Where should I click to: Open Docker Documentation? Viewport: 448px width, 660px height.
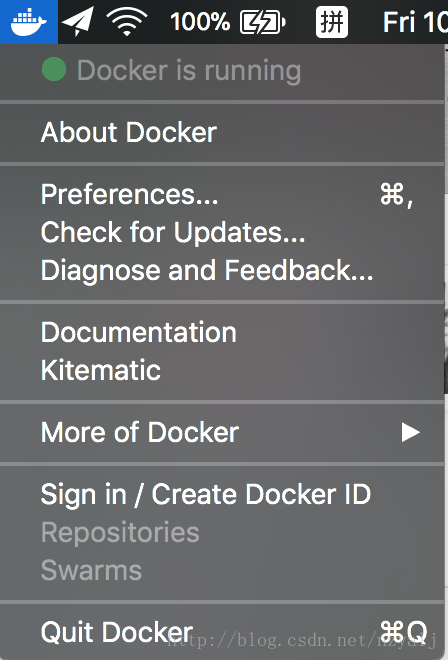click(222, 333)
